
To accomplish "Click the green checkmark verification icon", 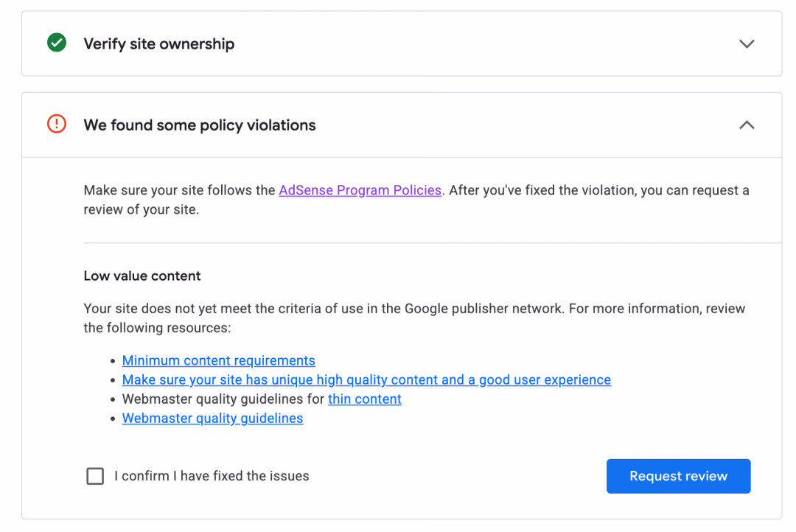I will pos(57,43).
